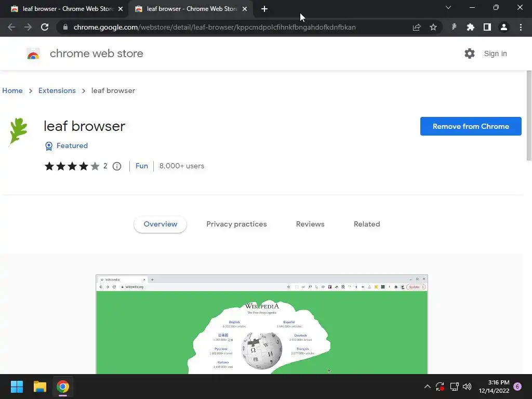Go to Extensions in the breadcrumb
The height and width of the screenshot is (399, 532).
[x=57, y=90]
